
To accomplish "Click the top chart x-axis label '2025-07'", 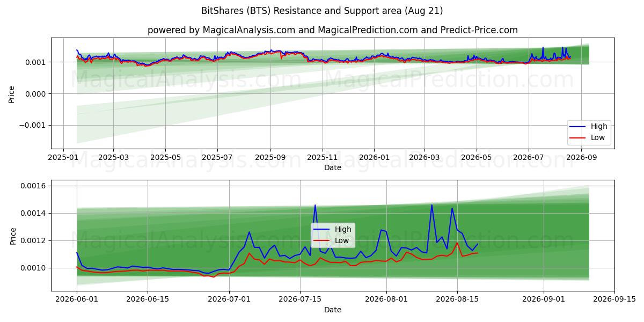I will [217, 157].
